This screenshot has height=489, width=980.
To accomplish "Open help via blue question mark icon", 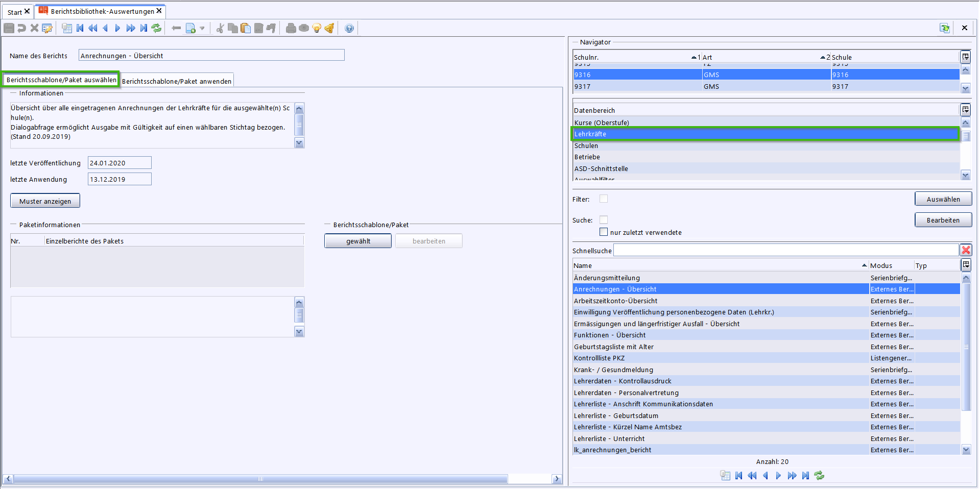I will [349, 28].
